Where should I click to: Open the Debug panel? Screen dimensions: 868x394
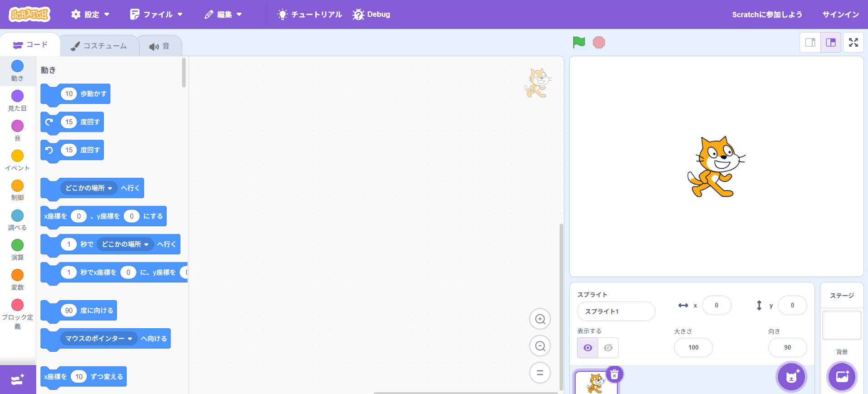click(x=371, y=15)
